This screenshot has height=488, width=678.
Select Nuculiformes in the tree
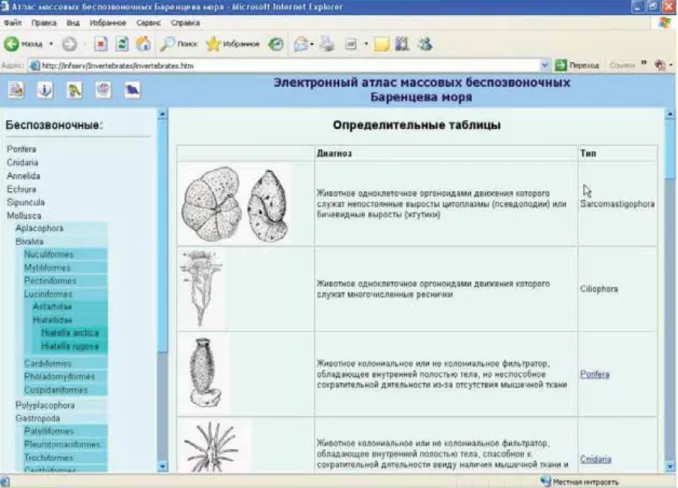coord(49,255)
